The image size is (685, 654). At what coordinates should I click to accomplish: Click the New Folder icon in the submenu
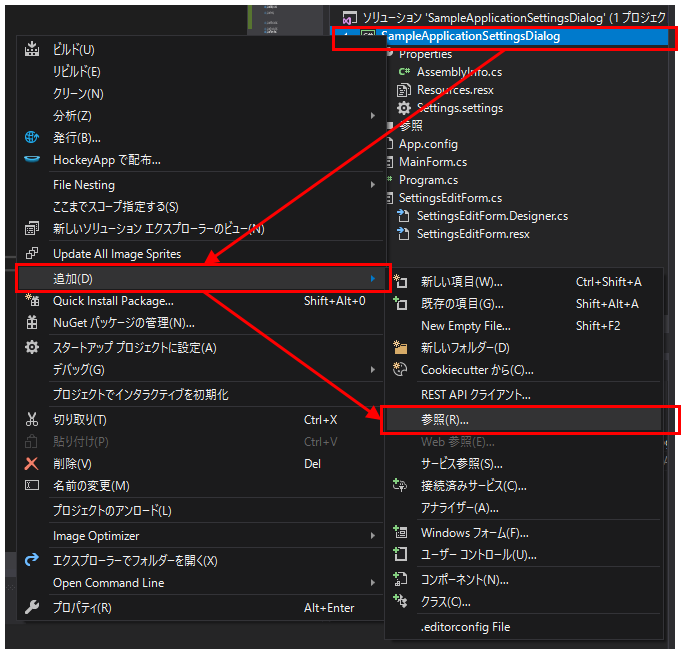tap(400, 347)
